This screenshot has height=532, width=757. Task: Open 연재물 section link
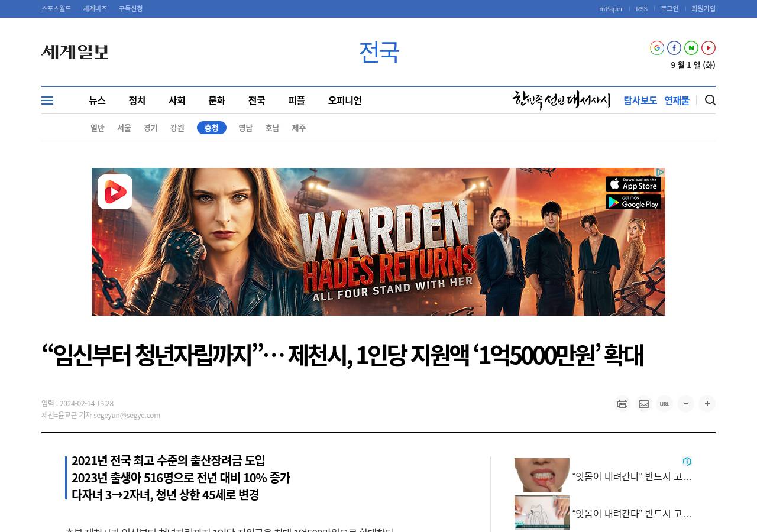[677, 100]
